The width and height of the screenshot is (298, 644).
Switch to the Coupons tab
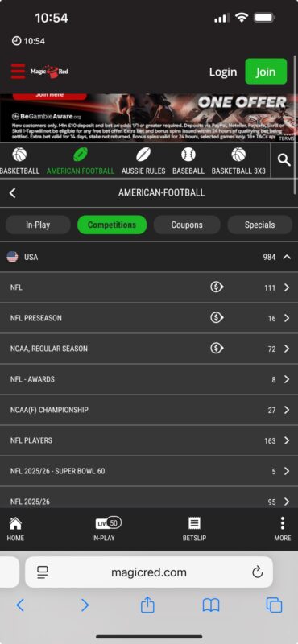(x=187, y=225)
